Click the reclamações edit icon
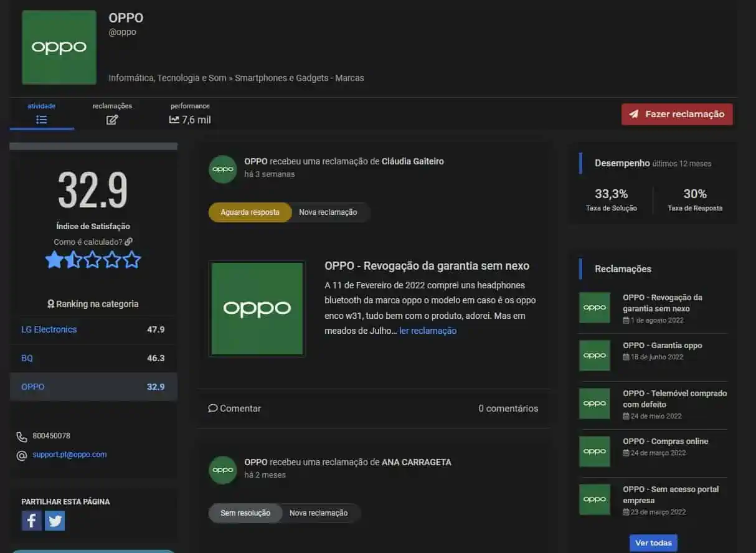Viewport: 756px width, 553px height. 112,120
